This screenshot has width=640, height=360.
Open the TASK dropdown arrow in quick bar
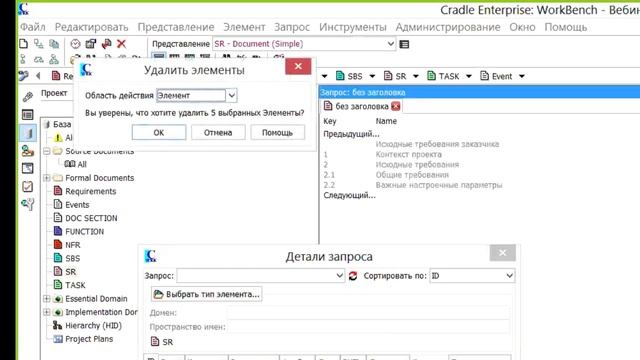tap(469, 76)
